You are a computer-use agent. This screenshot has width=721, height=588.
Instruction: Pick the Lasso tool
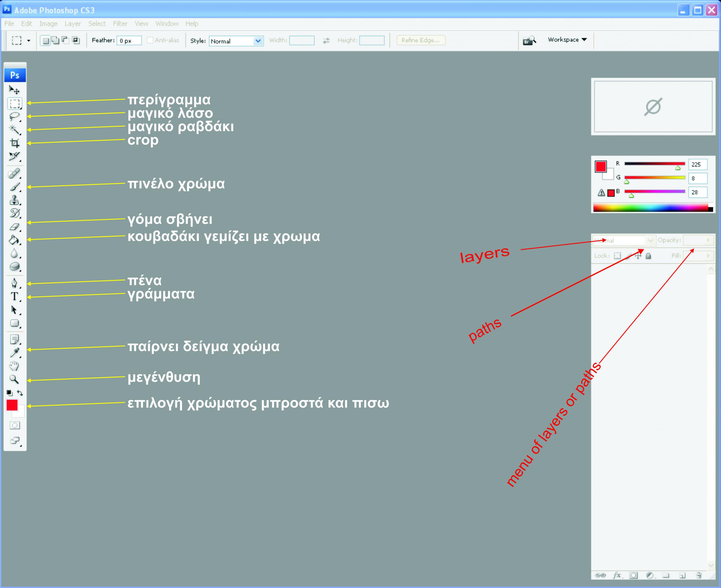(14, 117)
